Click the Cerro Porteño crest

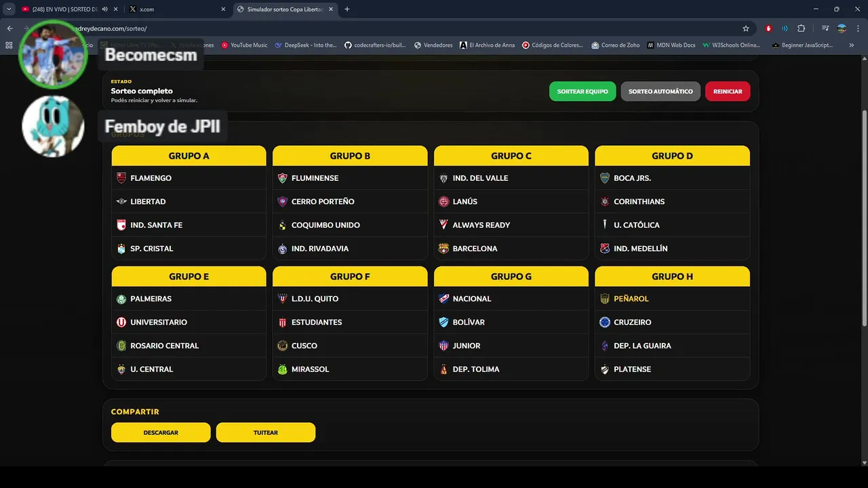[282, 201]
